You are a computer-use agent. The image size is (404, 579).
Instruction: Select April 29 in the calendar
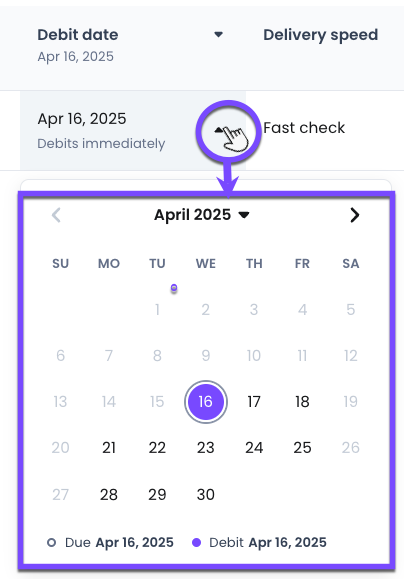coord(157,494)
